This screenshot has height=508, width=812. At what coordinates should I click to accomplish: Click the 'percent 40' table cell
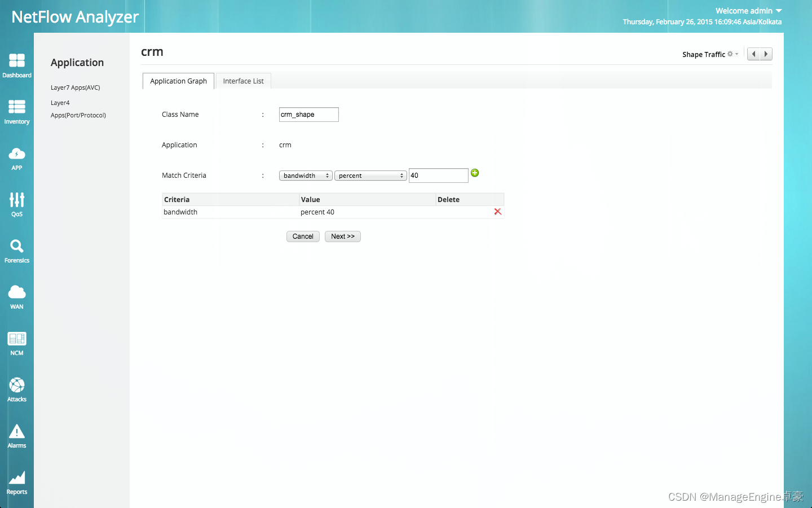coord(317,212)
